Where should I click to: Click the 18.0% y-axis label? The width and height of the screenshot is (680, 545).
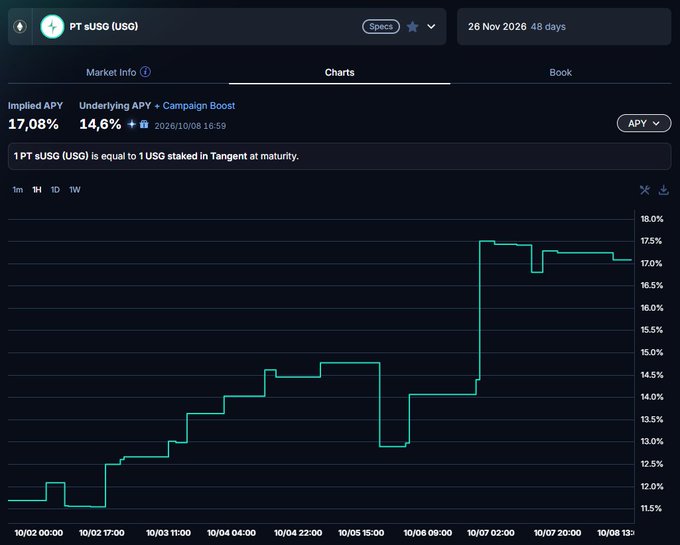[652, 219]
